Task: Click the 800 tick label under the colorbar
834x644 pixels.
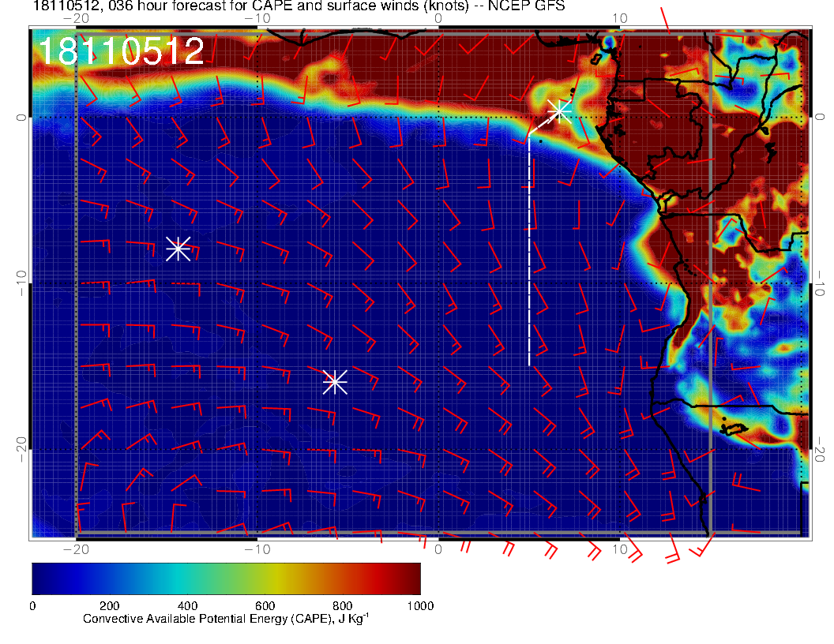Action: [x=342, y=605]
